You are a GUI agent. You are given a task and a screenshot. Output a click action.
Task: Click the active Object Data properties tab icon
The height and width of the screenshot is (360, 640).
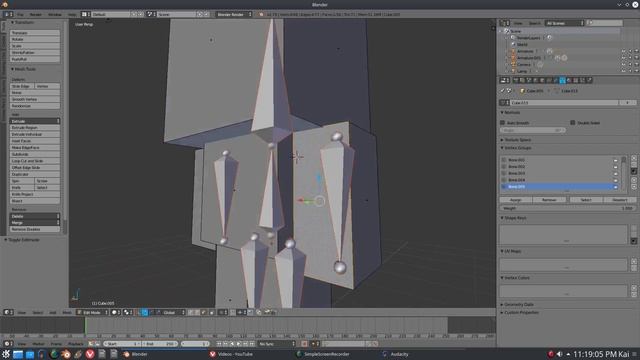tap(562, 80)
